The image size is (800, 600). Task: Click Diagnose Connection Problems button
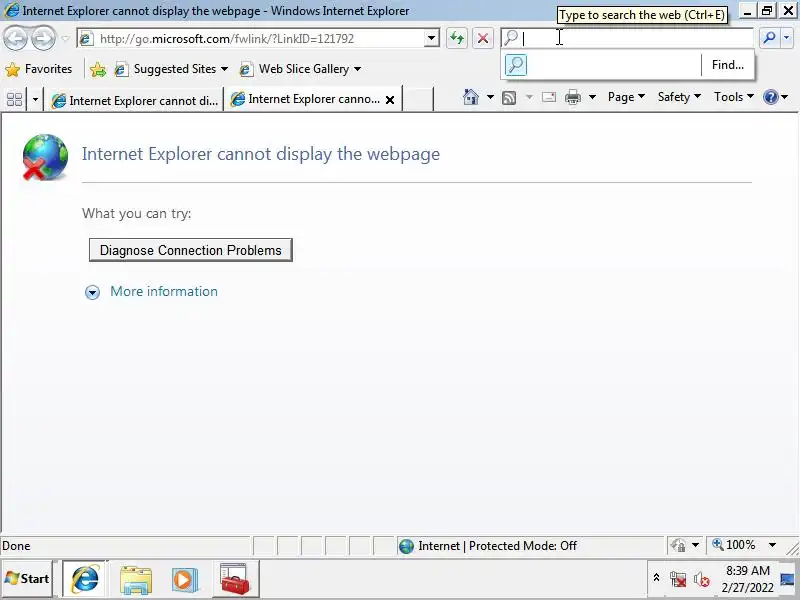[191, 250]
